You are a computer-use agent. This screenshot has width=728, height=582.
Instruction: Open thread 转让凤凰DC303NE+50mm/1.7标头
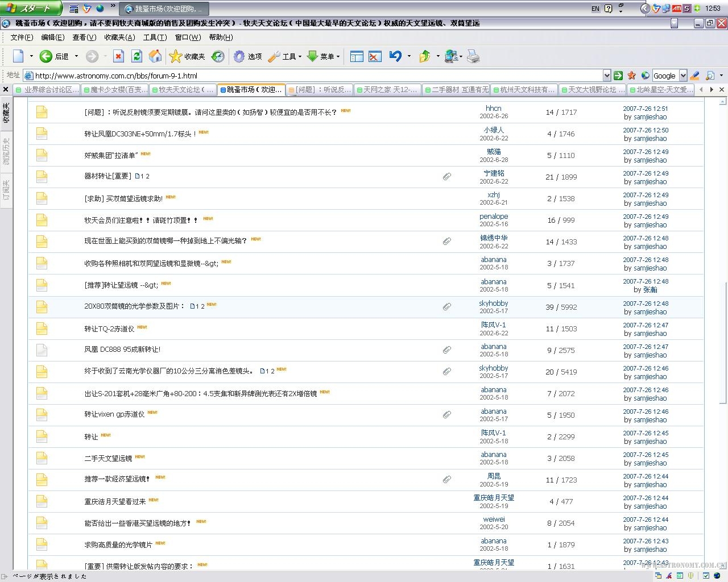pyautogui.click(x=140, y=134)
